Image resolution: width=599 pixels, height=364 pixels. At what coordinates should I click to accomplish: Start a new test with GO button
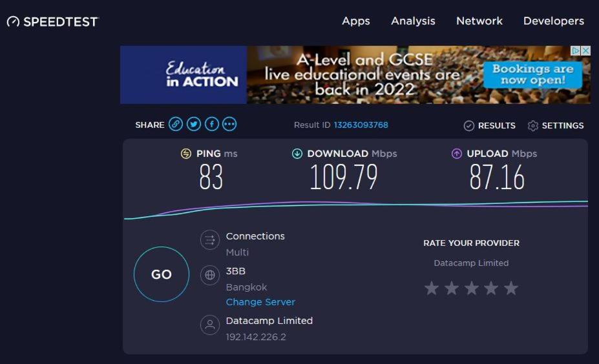click(x=162, y=274)
